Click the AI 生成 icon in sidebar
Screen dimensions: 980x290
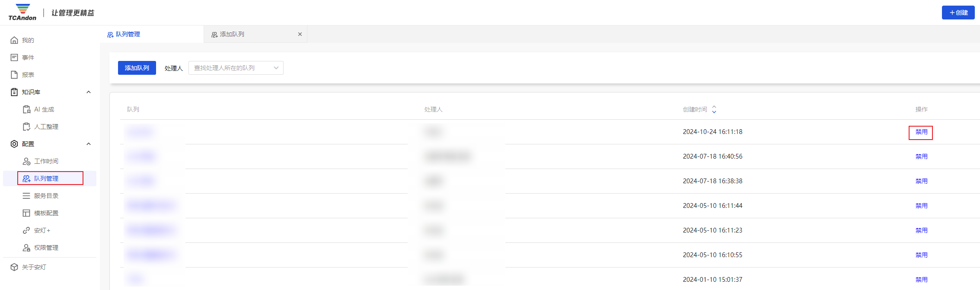click(x=26, y=109)
